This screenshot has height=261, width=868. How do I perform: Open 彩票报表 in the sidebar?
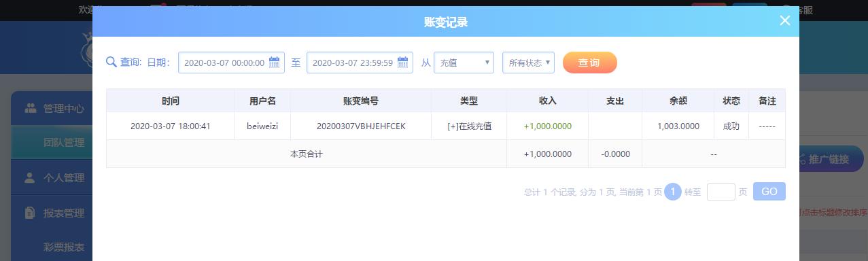click(x=64, y=247)
